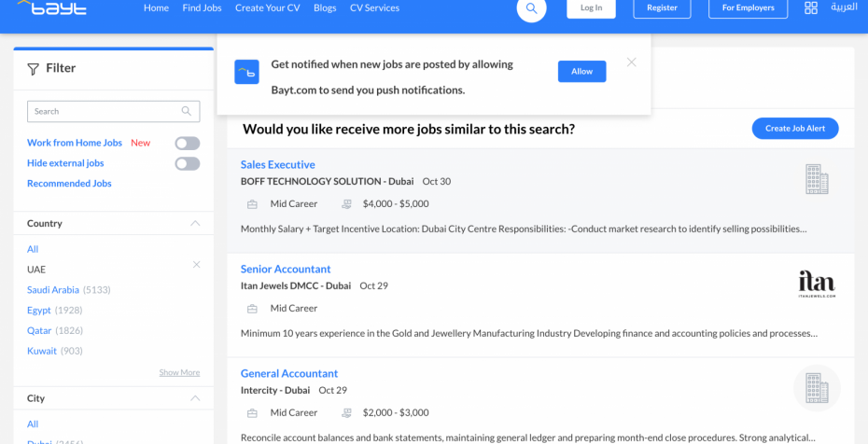Go to CV Services menu
Screen dimensions: 868x444
(x=375, y=7)
